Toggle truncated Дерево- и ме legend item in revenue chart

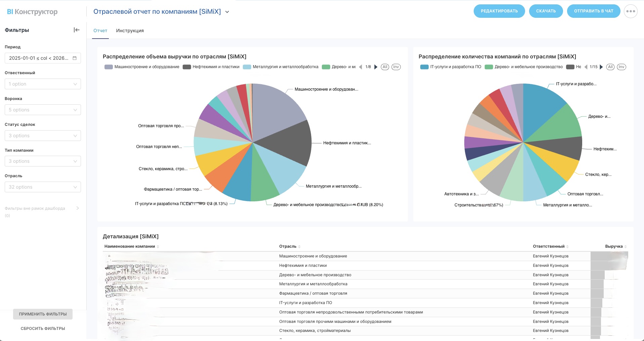(339, 67)
